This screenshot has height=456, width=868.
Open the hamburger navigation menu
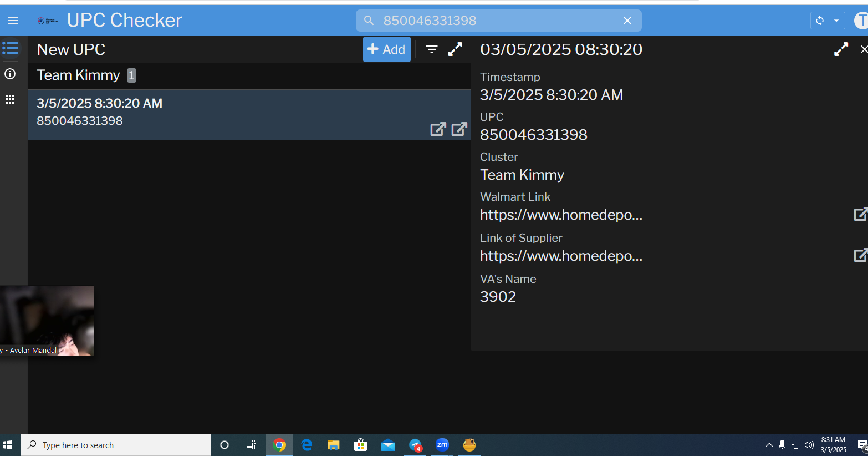(x=13, y=21)
